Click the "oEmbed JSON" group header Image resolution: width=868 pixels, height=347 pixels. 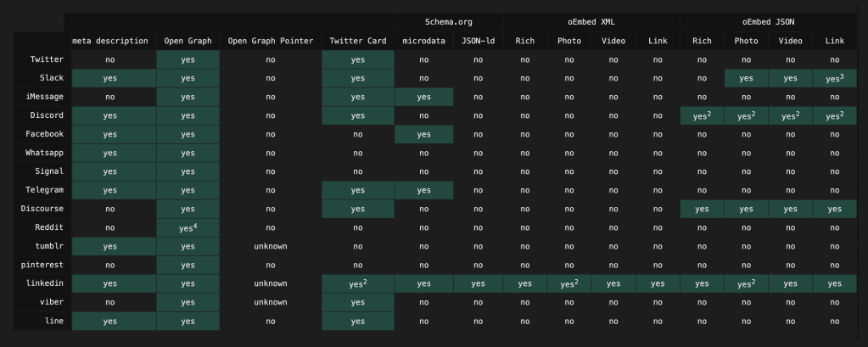tap(768, 21)
